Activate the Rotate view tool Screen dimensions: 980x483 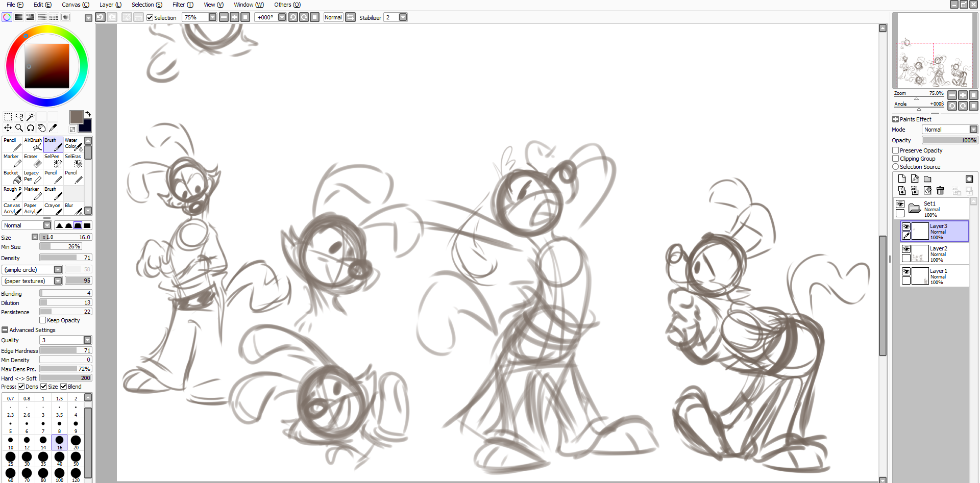click(x=31, y=128)
